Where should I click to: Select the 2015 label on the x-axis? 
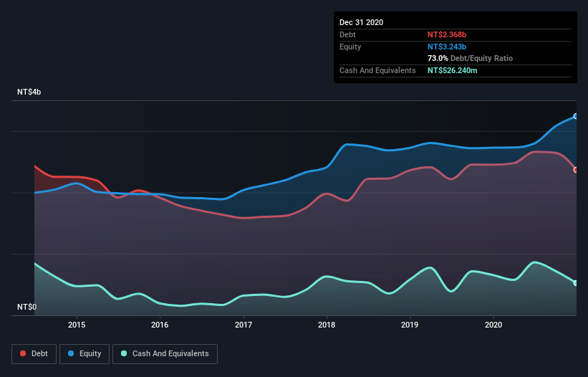click(77, 324)
